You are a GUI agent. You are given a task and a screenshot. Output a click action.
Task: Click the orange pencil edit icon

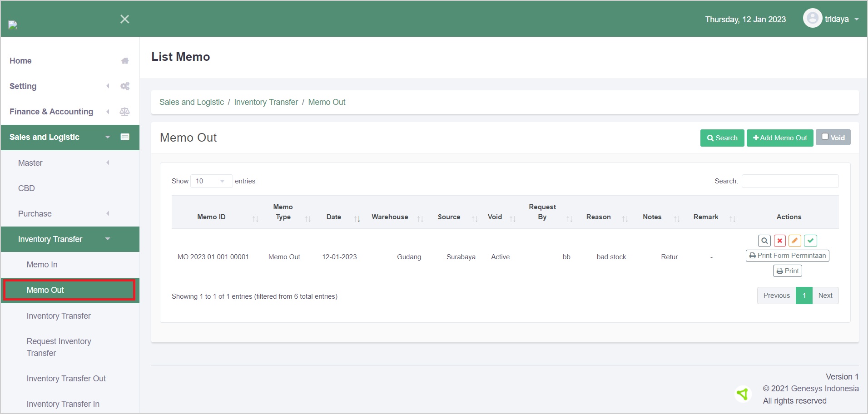(795, 241)
